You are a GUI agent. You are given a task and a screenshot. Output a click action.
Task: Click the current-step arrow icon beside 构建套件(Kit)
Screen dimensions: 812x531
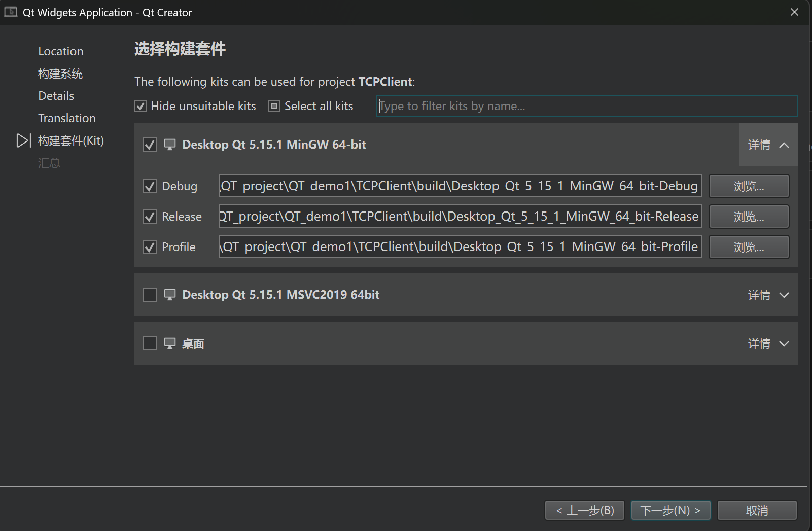pos(23,140)
